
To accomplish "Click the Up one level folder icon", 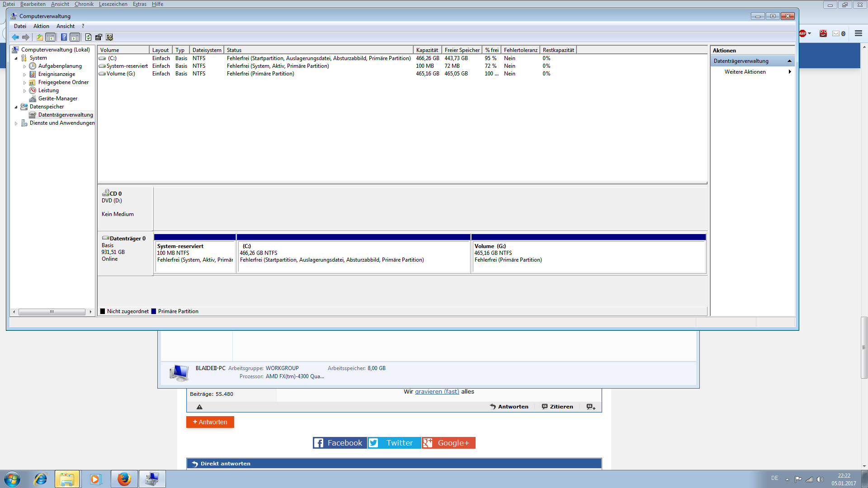I will pyautogui.click(x=40, y=37).
